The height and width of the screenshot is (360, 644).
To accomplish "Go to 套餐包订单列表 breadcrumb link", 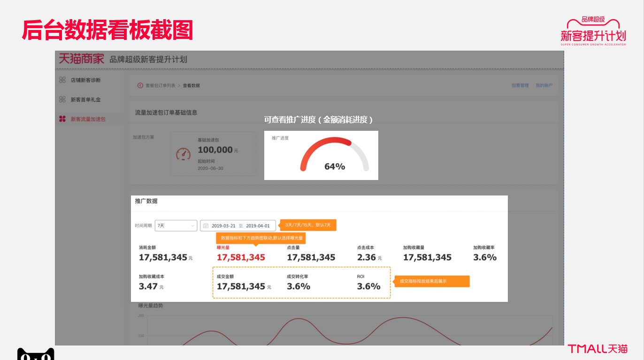I will 160,85.
